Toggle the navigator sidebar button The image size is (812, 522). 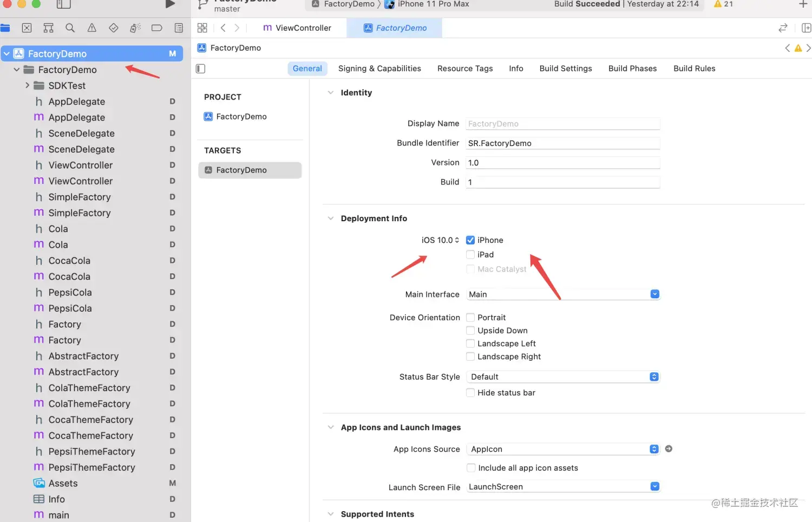64,4
